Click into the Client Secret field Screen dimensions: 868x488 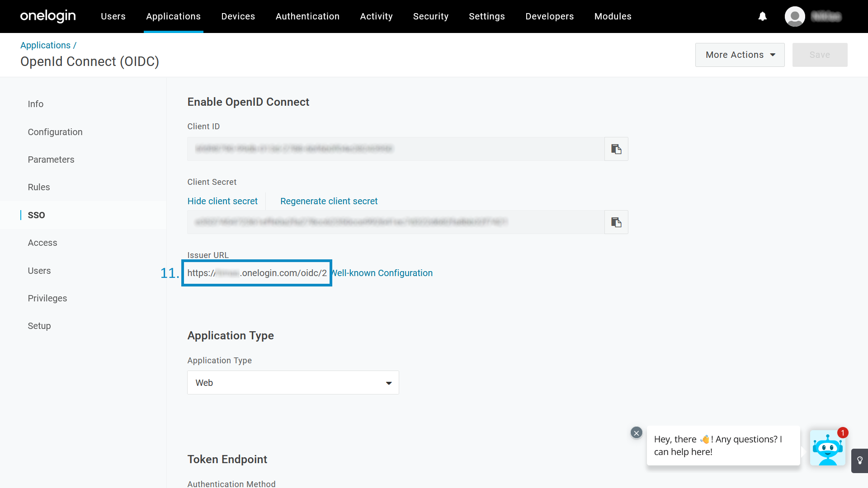[396, 222]
